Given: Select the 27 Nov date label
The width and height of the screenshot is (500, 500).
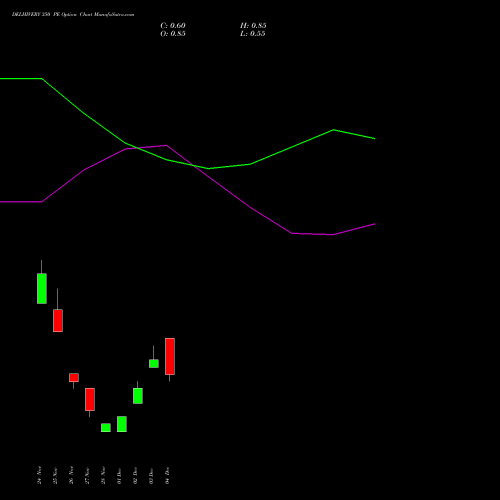Looking at the screenshot, I should [x=88, y=475].
